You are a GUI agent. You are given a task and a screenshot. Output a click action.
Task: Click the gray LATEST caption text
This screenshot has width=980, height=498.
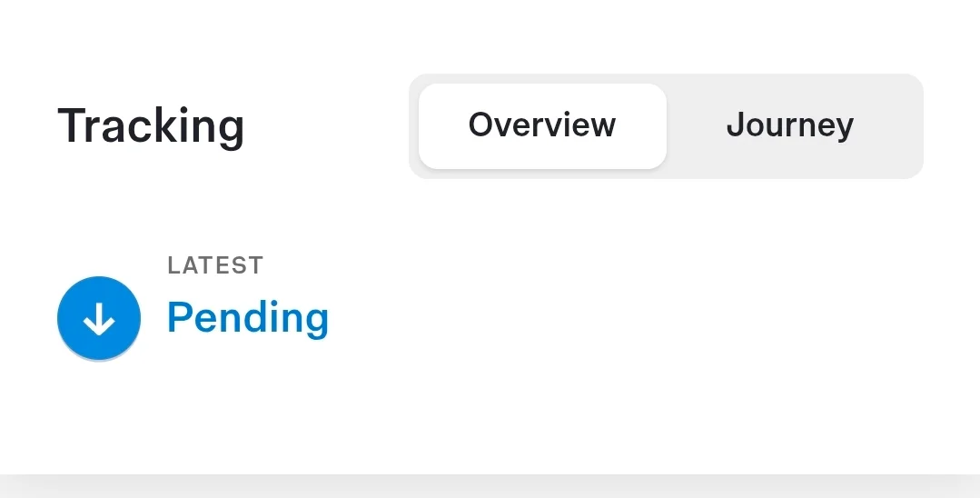coord(215,265)
